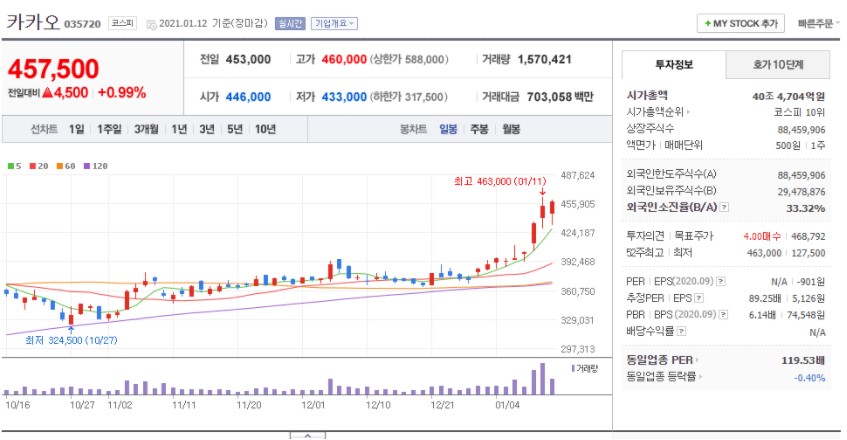The image size is (847, 440).
Task: Click the 거래대금 value 703,058 백만
Action: [x=560, y=97]
